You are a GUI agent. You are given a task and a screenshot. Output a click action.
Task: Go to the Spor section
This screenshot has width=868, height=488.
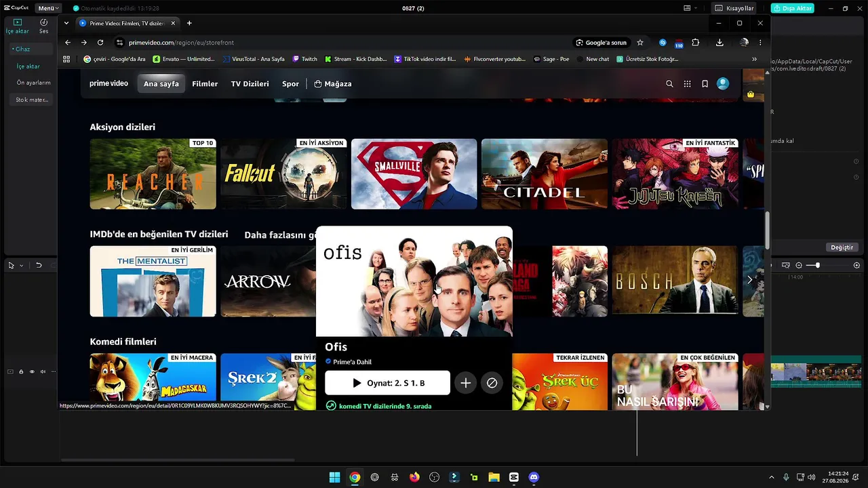coord(290,84)
